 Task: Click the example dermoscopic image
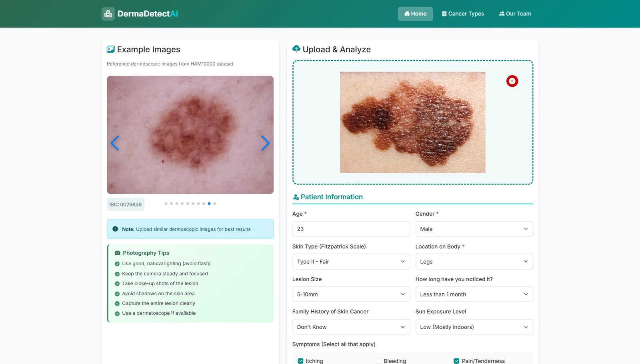coord(190,135)
